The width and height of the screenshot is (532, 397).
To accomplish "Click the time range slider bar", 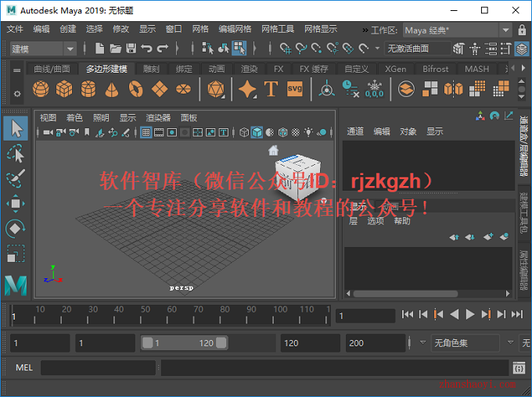I will click(184, 343).
